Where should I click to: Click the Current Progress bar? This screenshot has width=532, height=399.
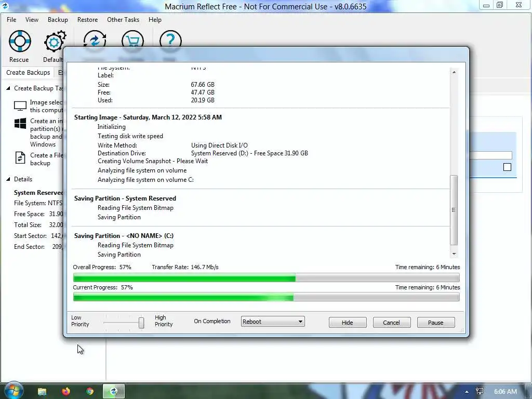pyautogui.click(x=267, y=297)
